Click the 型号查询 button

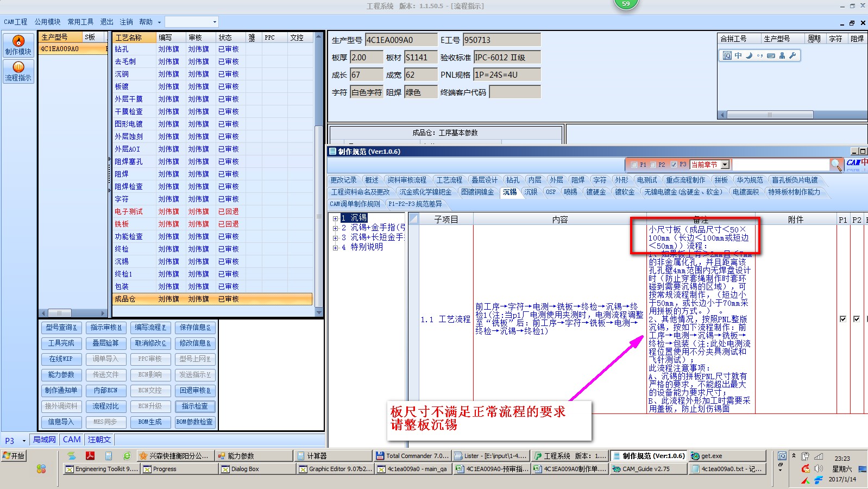[61, 328]
